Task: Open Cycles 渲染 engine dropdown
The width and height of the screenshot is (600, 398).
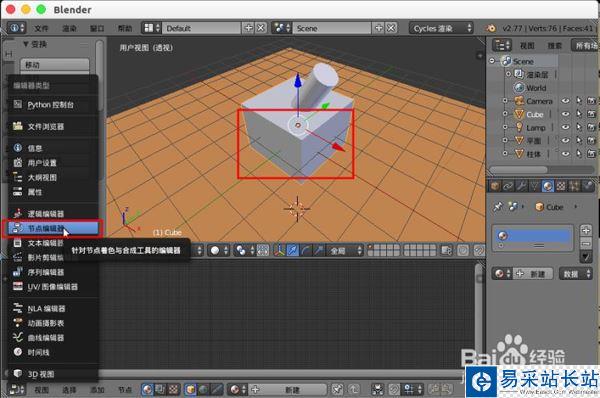Action: pyautogui.click(x=441, y=28)
